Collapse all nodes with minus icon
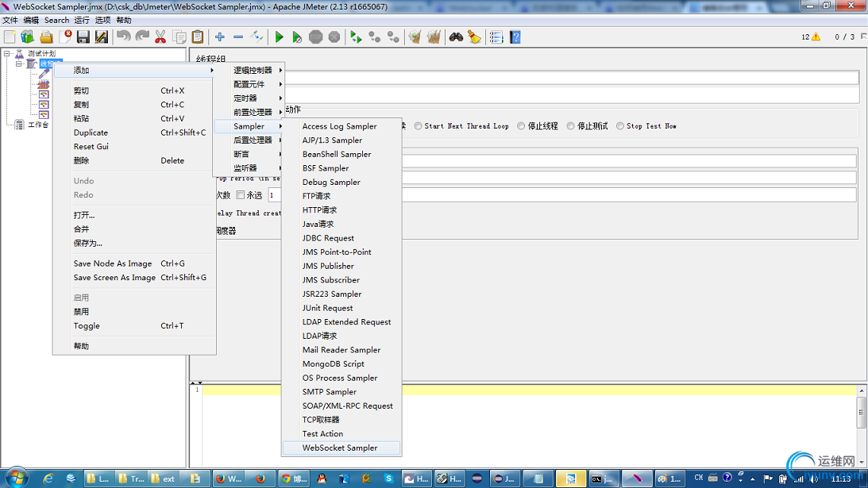The height and width of the screenshot is (488, 868). (238, 37)
